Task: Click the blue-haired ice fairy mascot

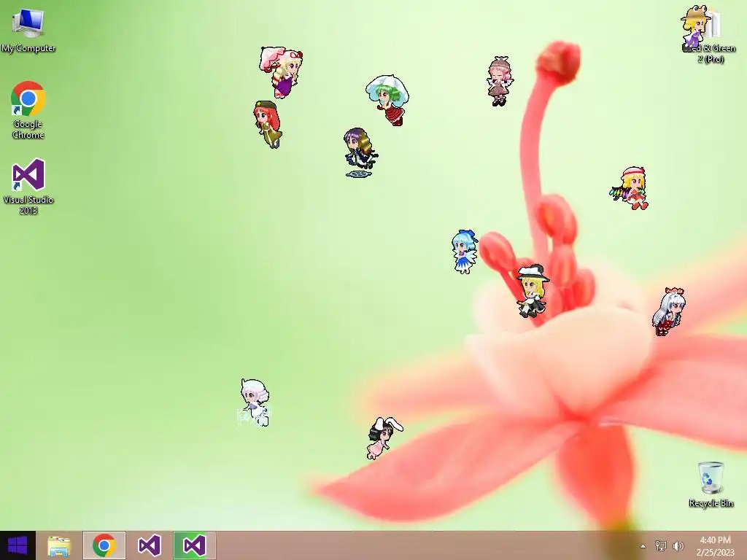Action: 464,252
